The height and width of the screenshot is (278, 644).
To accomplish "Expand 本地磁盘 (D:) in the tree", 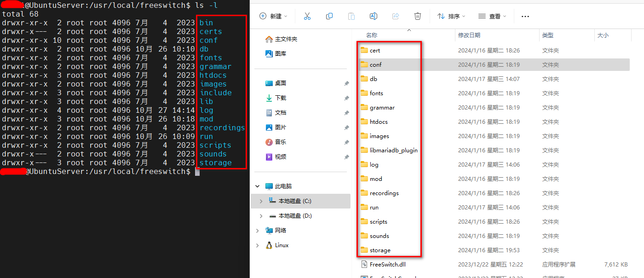I will [x=261, y=215].
